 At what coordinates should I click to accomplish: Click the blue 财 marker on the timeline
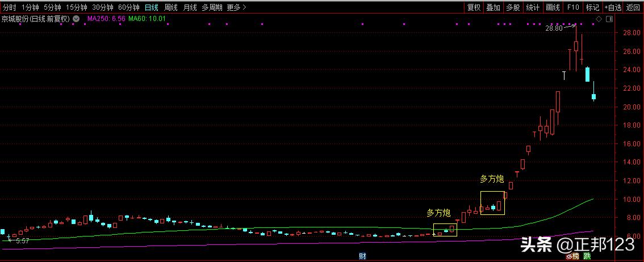click(362, 256)
